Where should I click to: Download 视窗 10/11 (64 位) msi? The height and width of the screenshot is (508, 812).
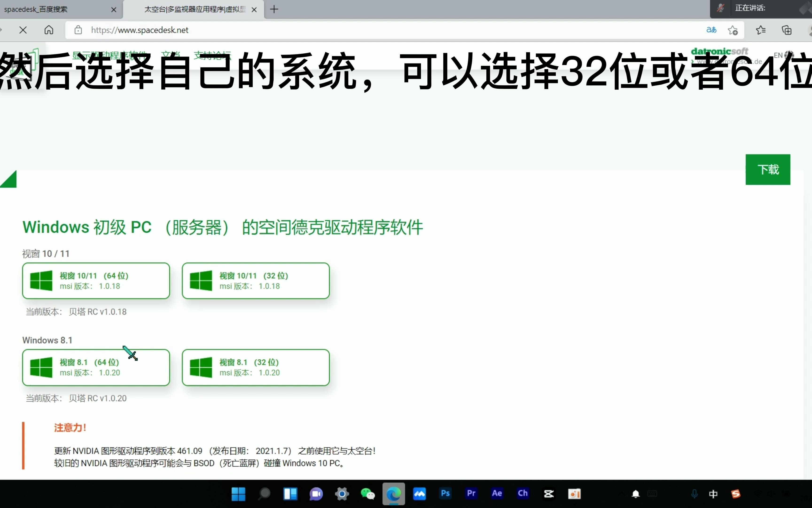[x=96, y=281]
